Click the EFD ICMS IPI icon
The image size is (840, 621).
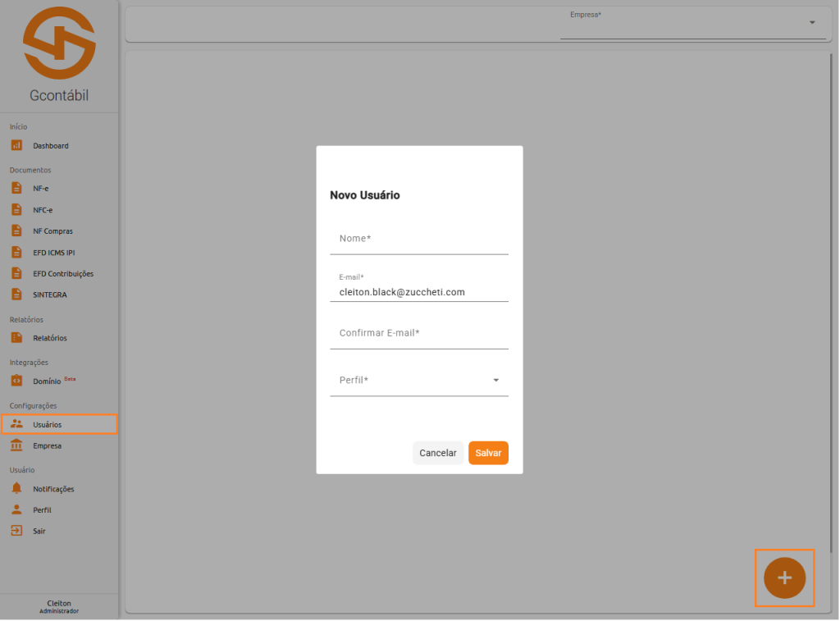click(16, 252)
